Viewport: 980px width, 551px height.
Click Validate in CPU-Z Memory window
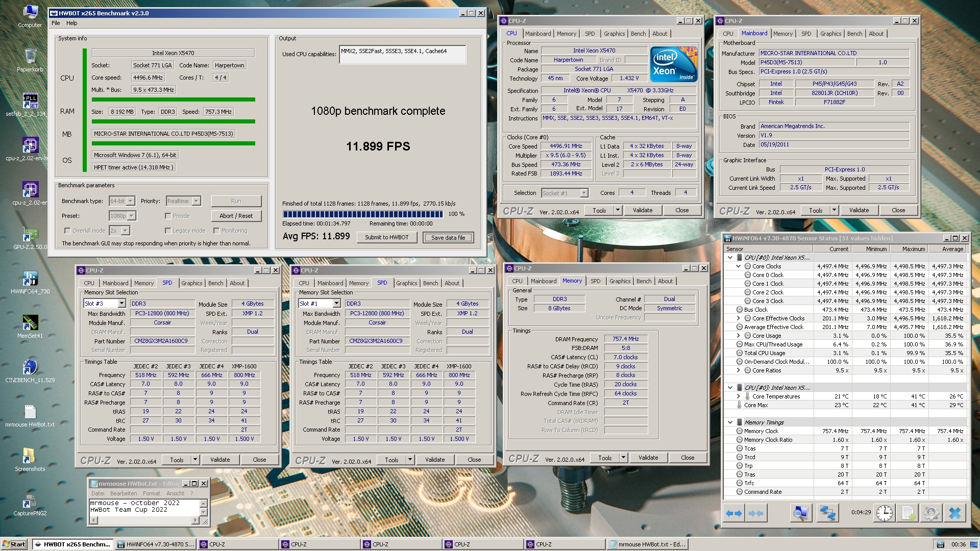point(648,458)
